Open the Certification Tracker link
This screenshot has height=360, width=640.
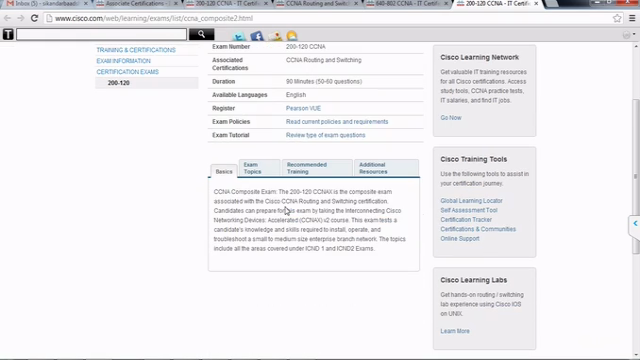pos(466,220)
